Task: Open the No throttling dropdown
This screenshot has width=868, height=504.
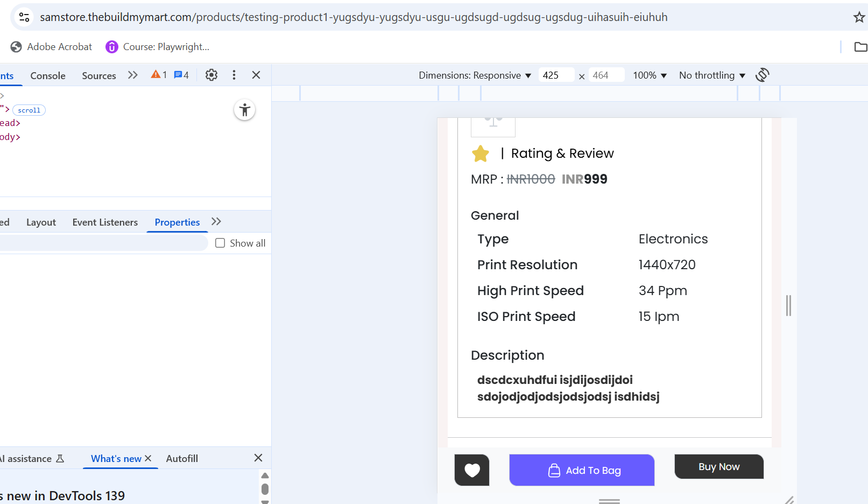Action: point(712,75)
